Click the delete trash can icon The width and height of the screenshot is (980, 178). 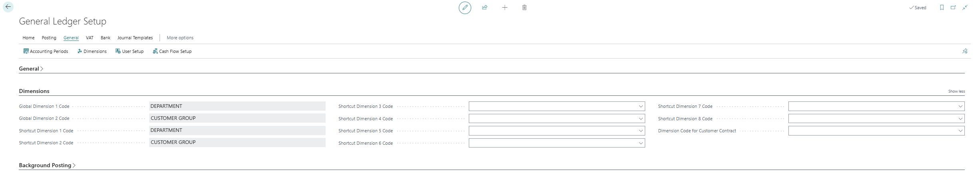[x=524, y=8]
